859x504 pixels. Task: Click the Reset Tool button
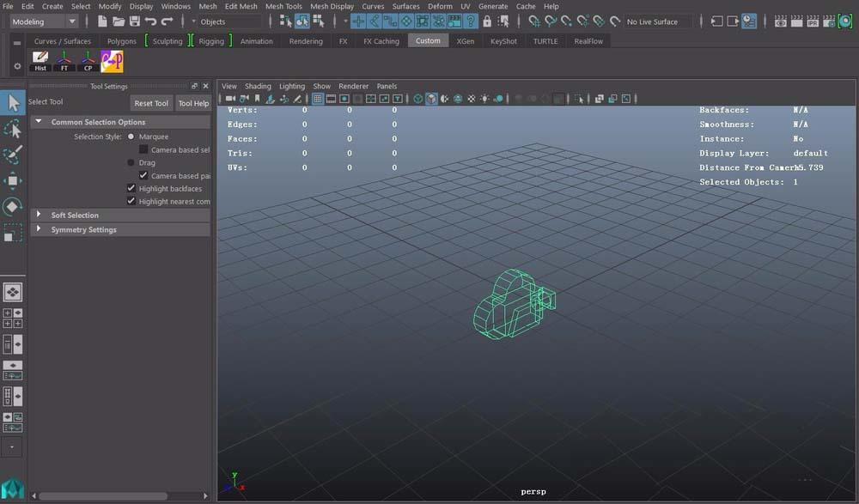click(x=151, y=103)
